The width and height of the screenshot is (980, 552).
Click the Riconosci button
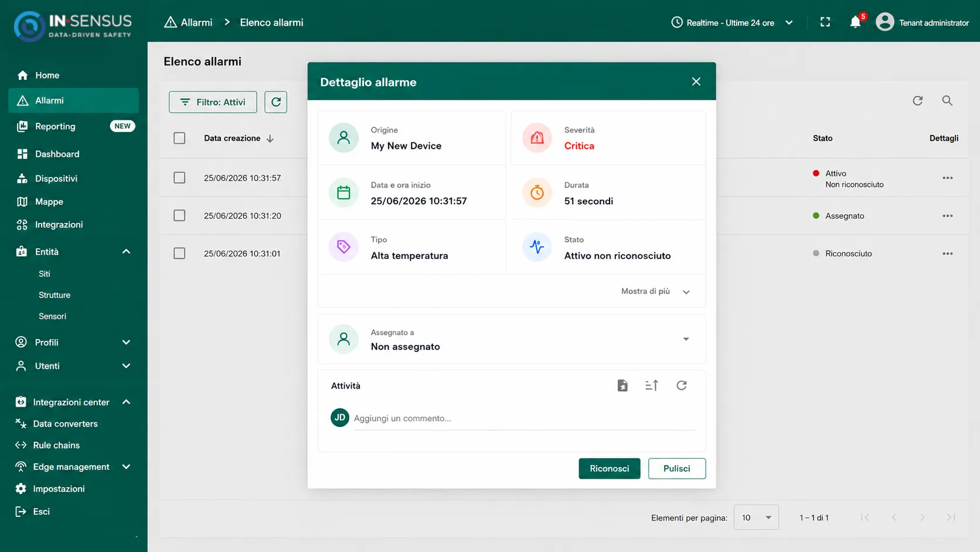pos(610,469)
